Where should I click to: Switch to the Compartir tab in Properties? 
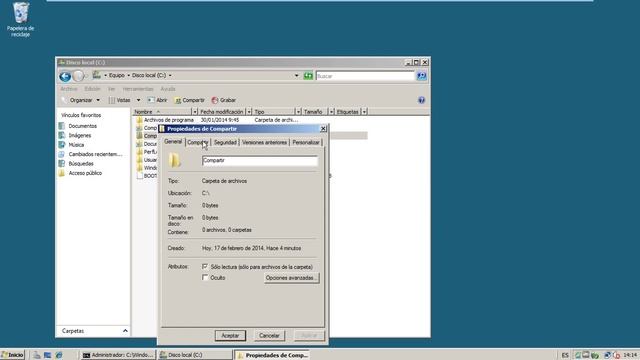point(198,142)
